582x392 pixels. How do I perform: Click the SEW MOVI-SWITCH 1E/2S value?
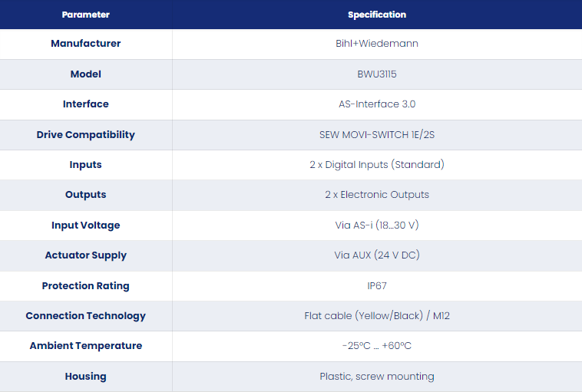(x=377, y=134)
